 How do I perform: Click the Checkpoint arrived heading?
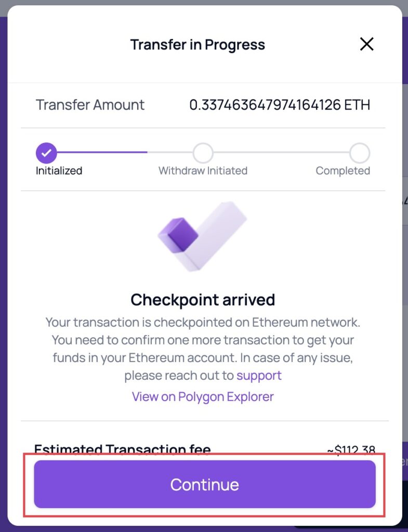click(x=203, y=300)
